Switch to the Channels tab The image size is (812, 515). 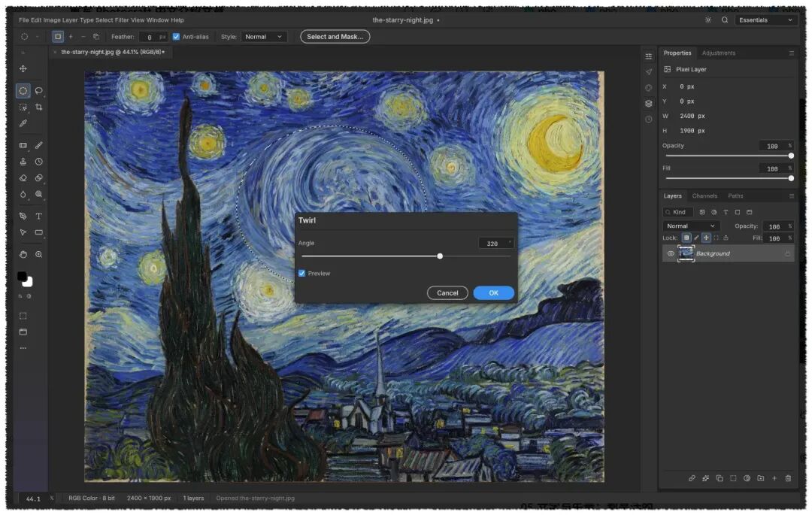pyautogui.click(x=704, y=196)
